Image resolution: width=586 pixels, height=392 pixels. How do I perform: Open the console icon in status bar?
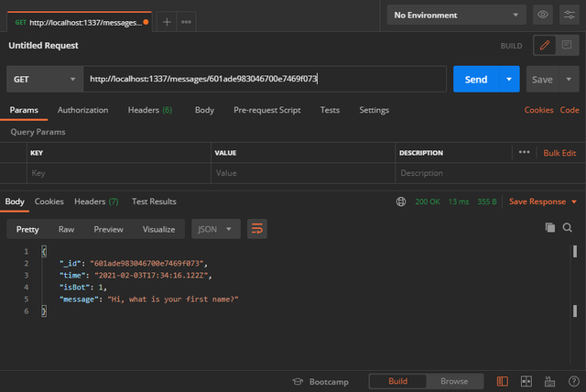pyautogui.click(x=549, y=382)
